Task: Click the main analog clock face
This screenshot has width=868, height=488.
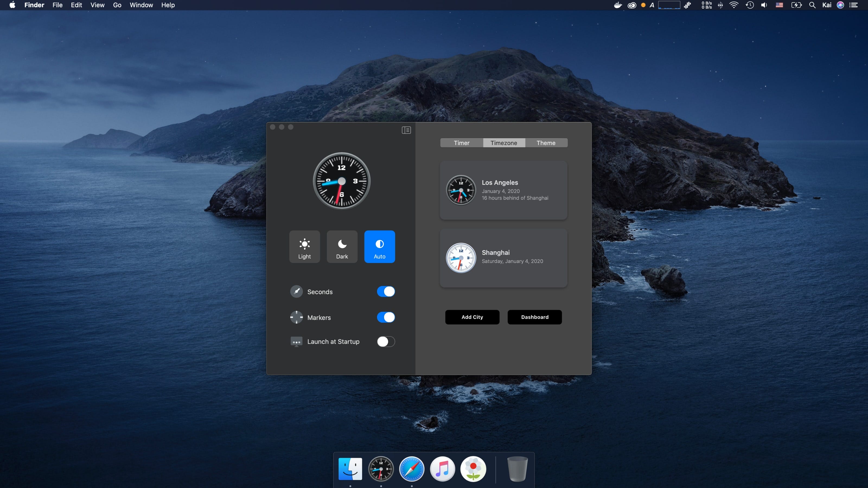Action: (x=341, y=181)
